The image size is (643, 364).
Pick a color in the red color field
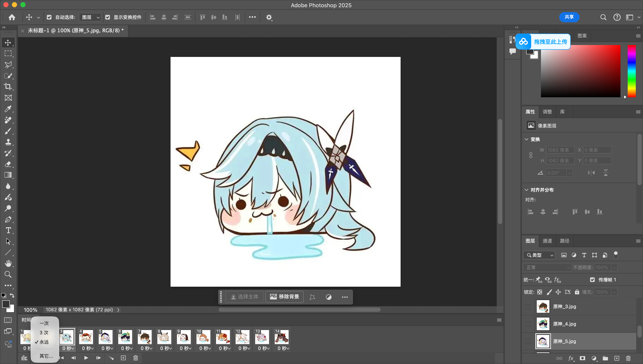[x=580, y=71]
